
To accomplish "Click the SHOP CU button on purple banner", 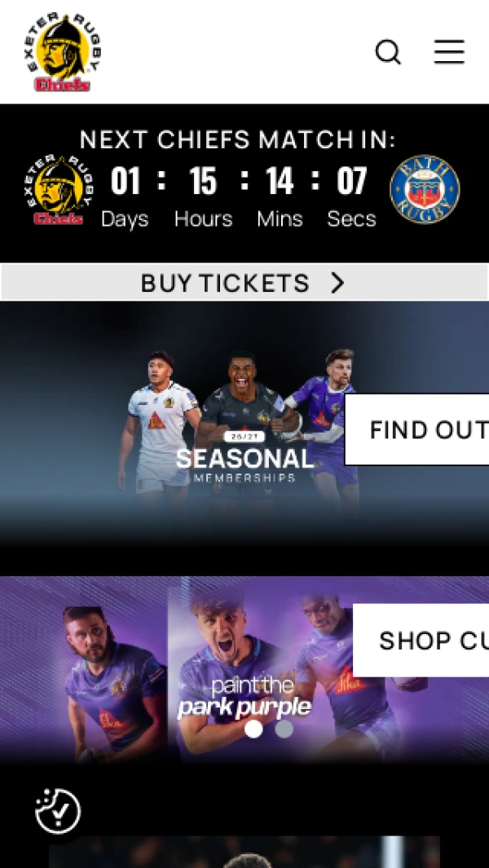I will pos(421,641).
